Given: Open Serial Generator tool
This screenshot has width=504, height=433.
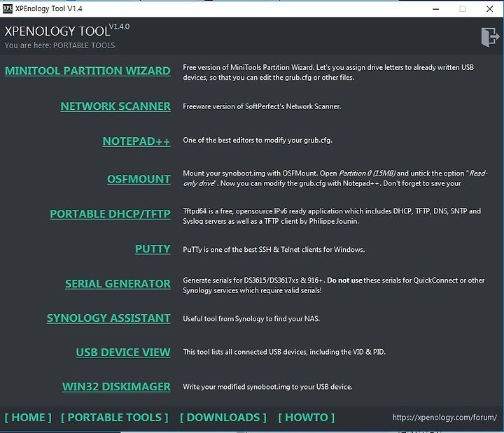Looking at the screenshot, I should pyautogui.click(x=118, y=284).
